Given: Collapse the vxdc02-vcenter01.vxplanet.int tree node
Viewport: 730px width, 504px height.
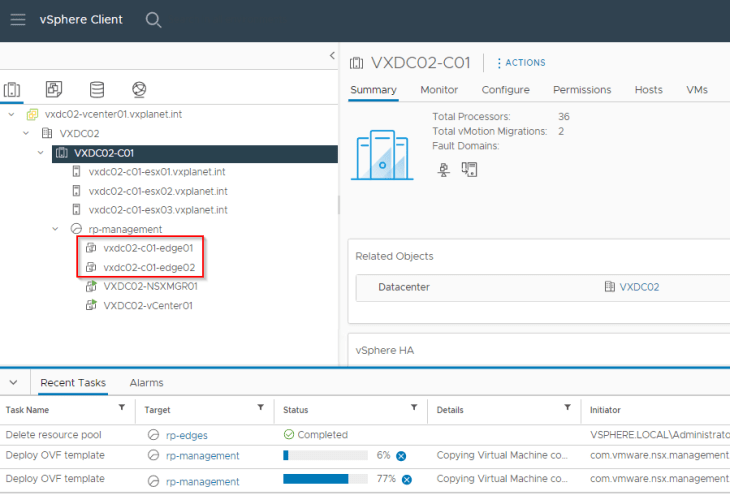Looking at the screenshot, I should (12, 114).
